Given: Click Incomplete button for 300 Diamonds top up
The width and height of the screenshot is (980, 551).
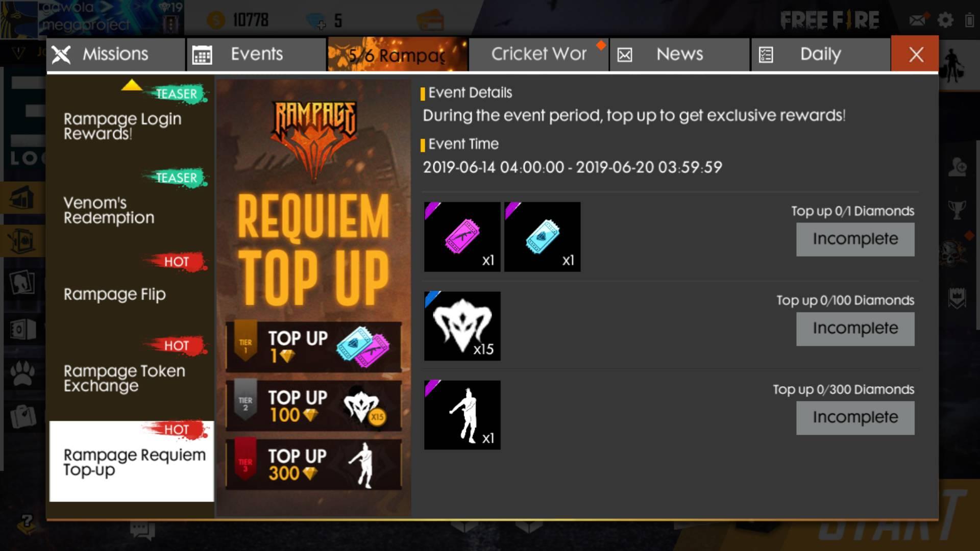Looking at the screenshot, I should click(x=855, y=418).
